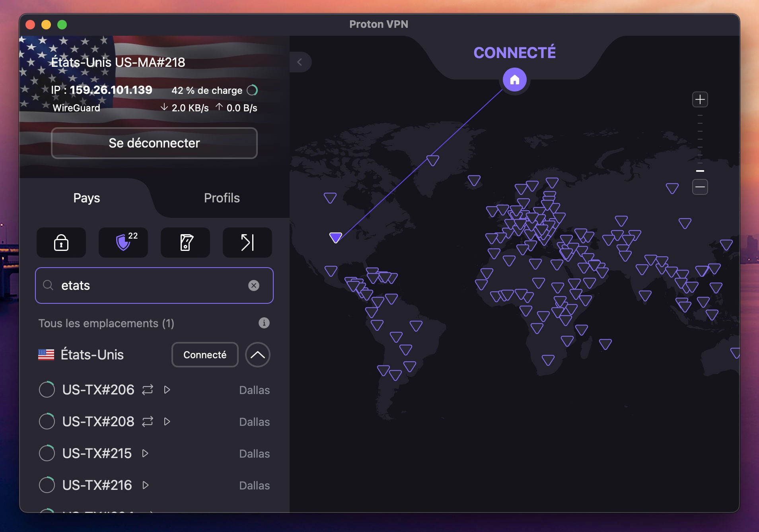Click the IP address 159.26.101.139
Screen dimensions: 759x532
click(x=111, y=90)
